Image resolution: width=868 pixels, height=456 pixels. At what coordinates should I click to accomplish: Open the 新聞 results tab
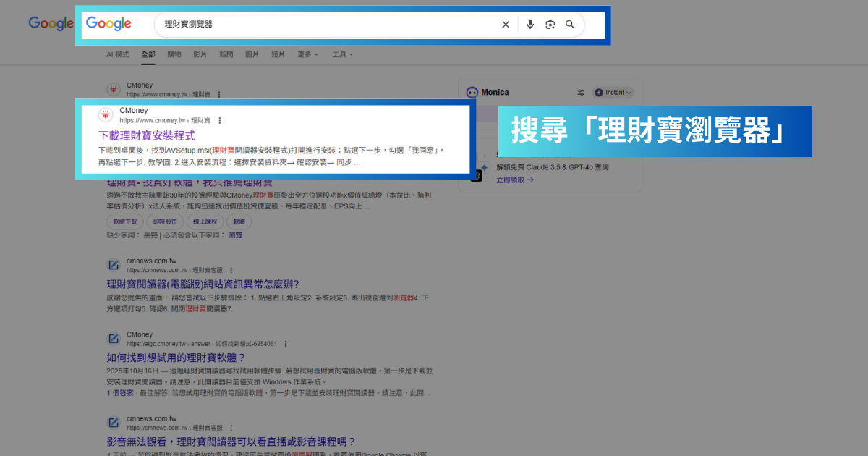(226, 54)
